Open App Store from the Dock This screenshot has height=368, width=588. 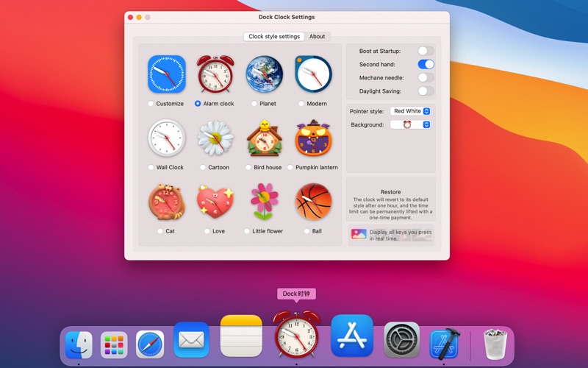(x=352, y=336)
